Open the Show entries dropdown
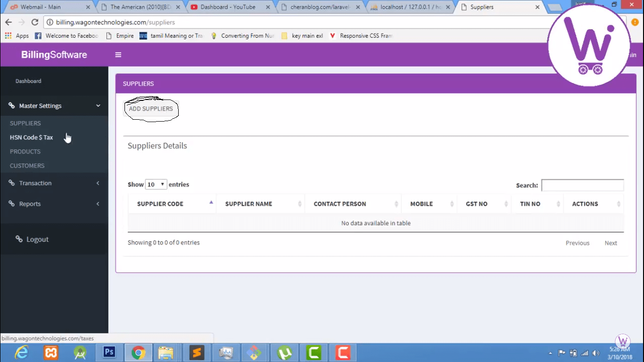 pyautogui.click(x=156, y=184)
